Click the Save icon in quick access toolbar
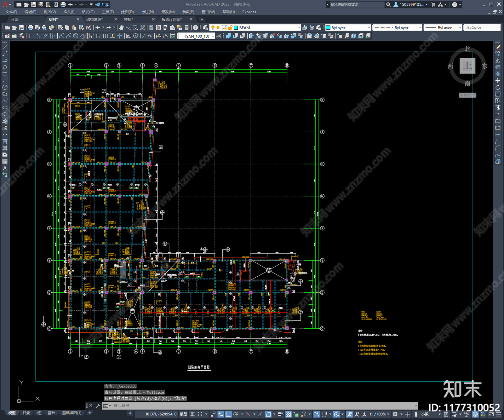Viewport: 504px width, 420px height. pos(33,4)
